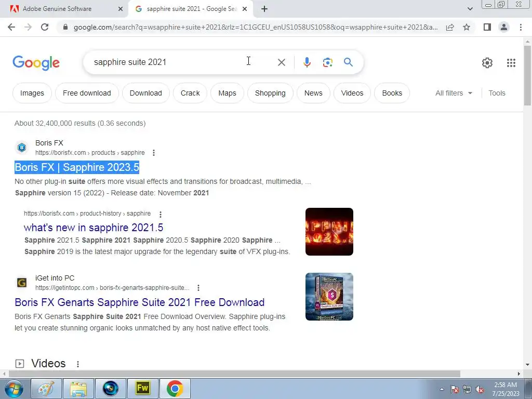Switch to Videos results
This screenshot has height=399, width=532.
pyautogui.click(x=352, y=93)
